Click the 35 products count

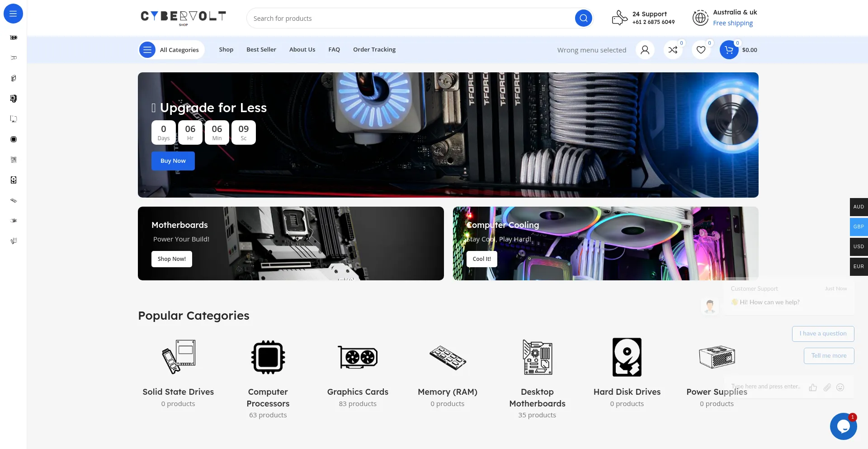point(537,415)
